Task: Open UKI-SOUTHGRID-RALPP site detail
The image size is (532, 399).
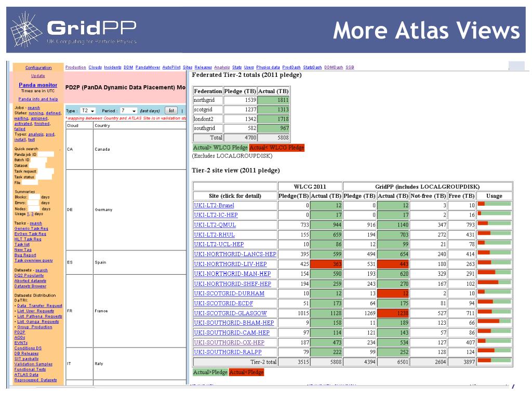Action: click(228, 352)
